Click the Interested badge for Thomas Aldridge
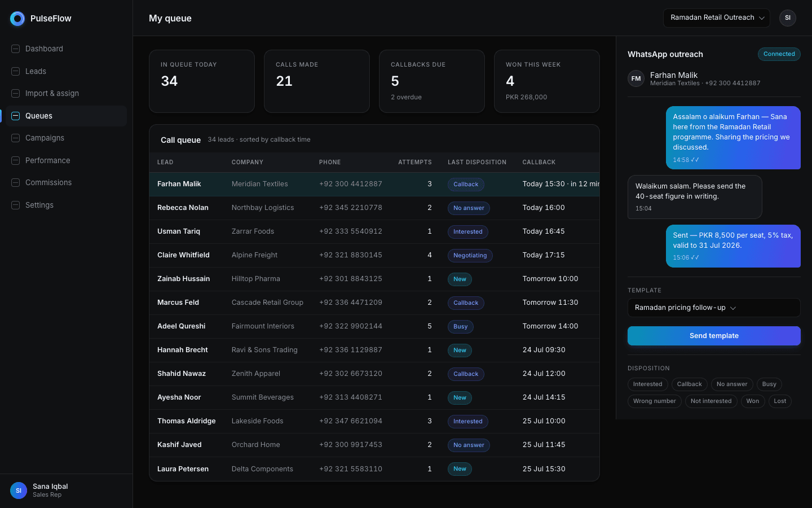This screenshot has height=508, width=812. pos(468,422)
